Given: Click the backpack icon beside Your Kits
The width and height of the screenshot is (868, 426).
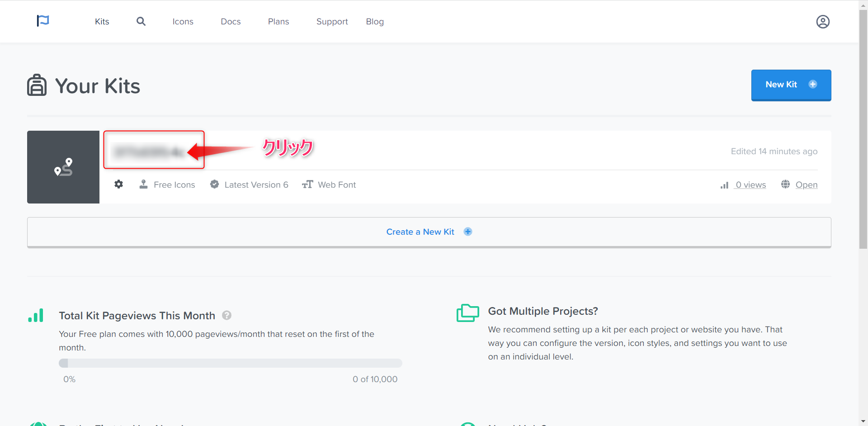Looking at the screenshot, I should [x=37, y=85].
